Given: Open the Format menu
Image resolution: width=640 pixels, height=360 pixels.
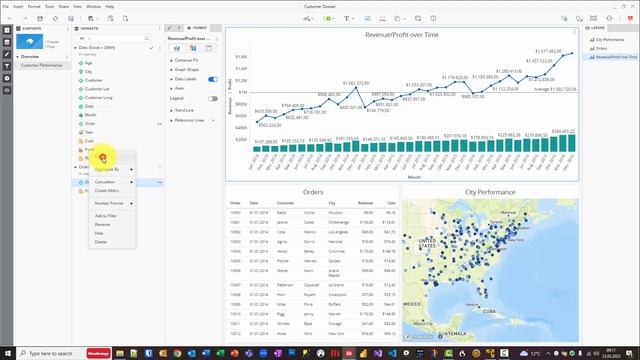Looking at the screenshot, I should tap(34, 7).
